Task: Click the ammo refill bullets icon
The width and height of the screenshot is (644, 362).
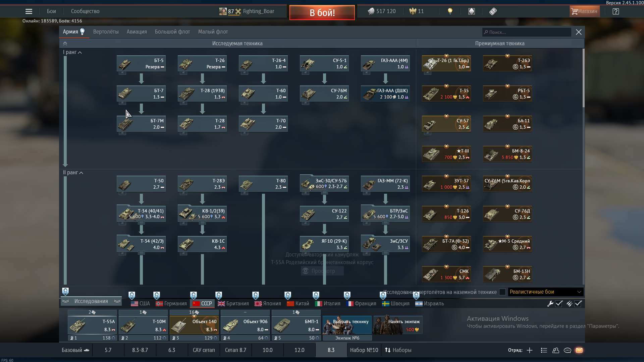Action: [x=569, y=304]
